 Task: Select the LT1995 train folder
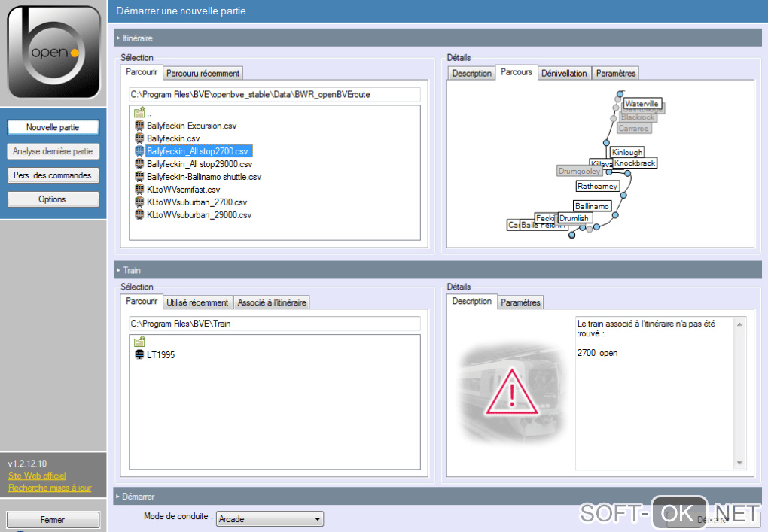pos(160,355)
